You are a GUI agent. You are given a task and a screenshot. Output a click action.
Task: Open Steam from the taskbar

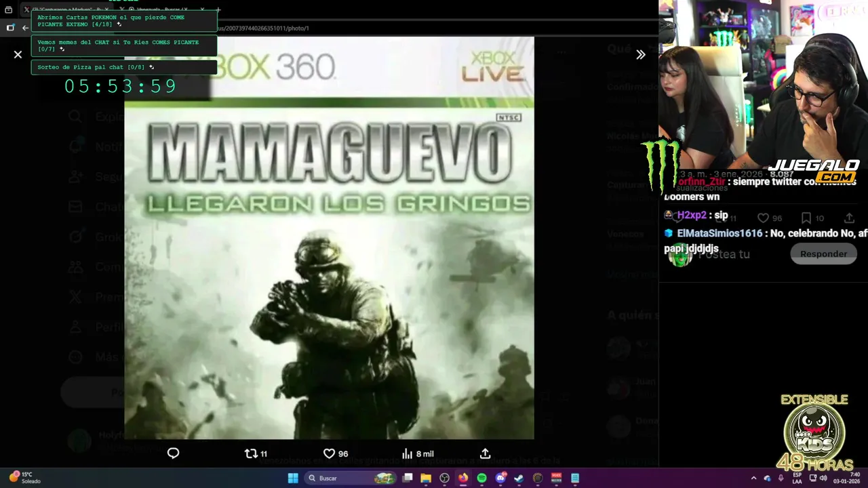(519, 478)
